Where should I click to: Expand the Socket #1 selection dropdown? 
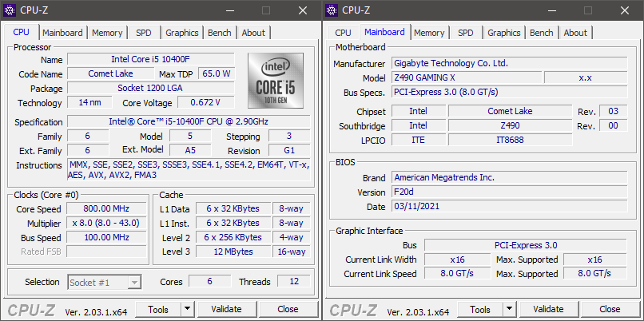134,283
